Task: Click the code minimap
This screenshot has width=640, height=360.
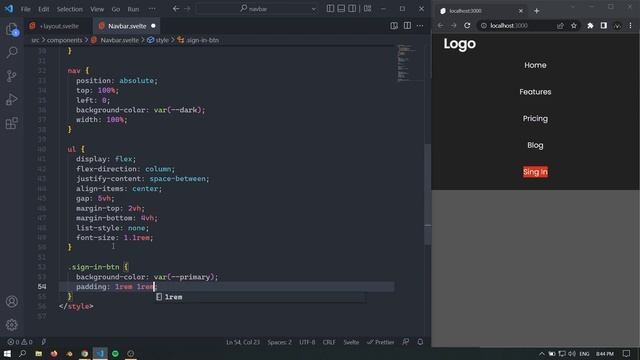Action: click(409, 63)
